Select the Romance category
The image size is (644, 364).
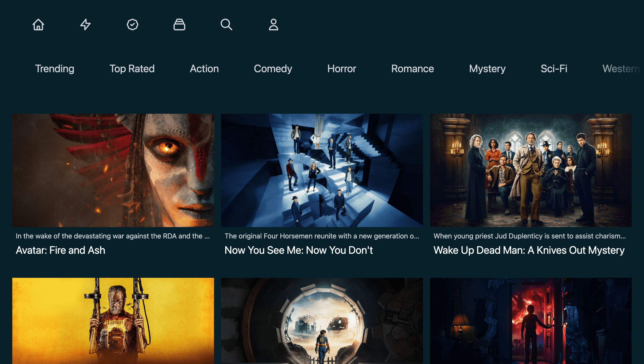point(412,69)
